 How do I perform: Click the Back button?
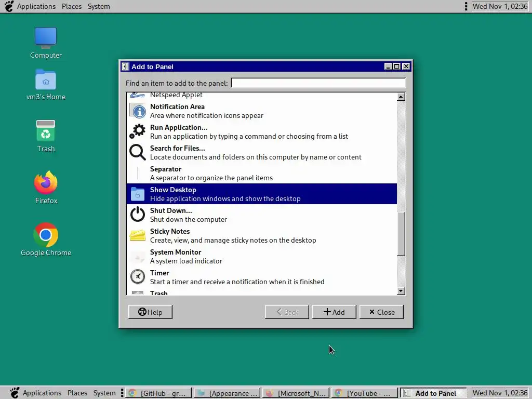tap(287, 312)
